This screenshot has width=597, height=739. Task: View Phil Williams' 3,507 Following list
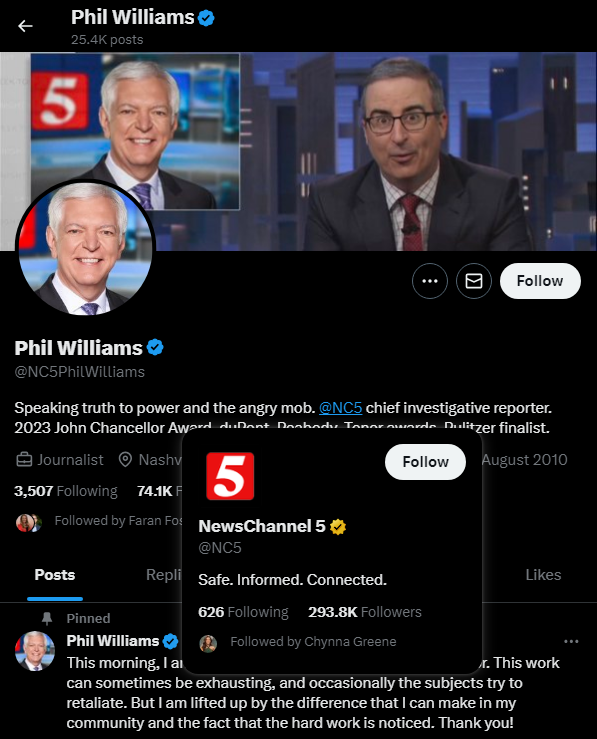click(66, 491)
